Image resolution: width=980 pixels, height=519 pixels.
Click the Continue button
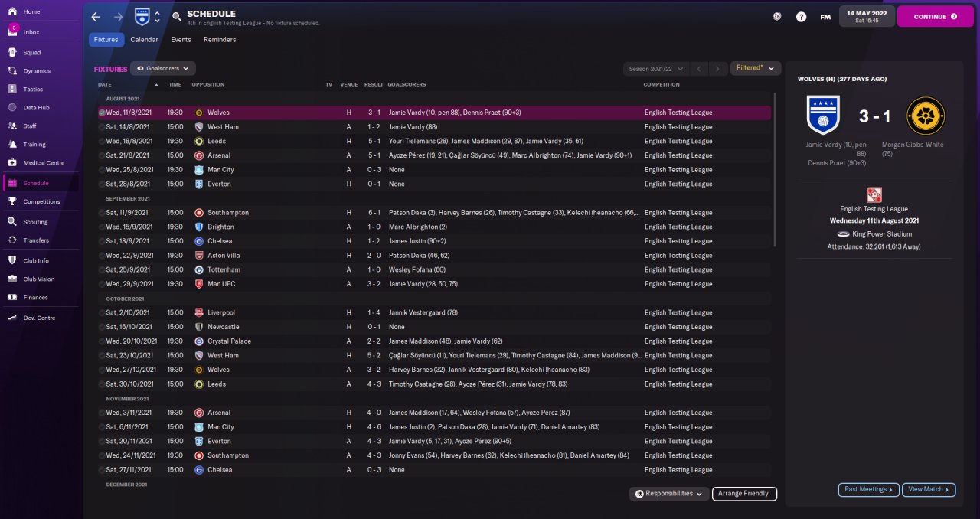(x=935, y=16)
